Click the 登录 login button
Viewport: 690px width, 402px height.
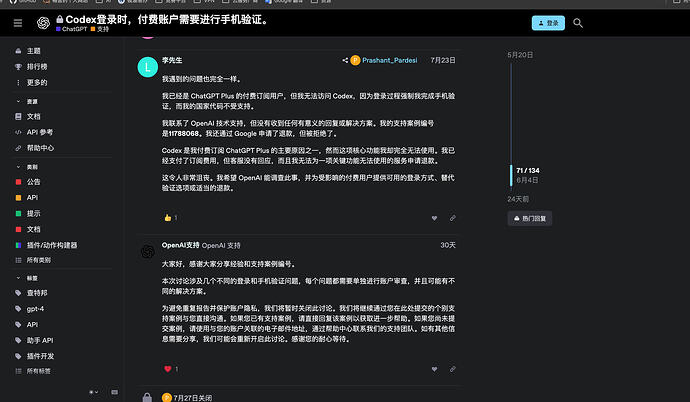click(548, 23)
